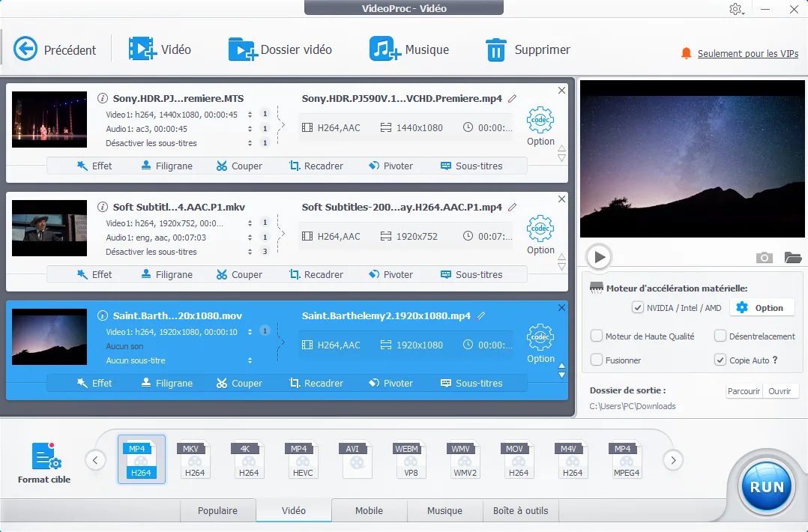Select the AVI format icon
Image resolution: width=808 pixels, height=532 pixels.
pyautogui.click(x=357, y=460)
